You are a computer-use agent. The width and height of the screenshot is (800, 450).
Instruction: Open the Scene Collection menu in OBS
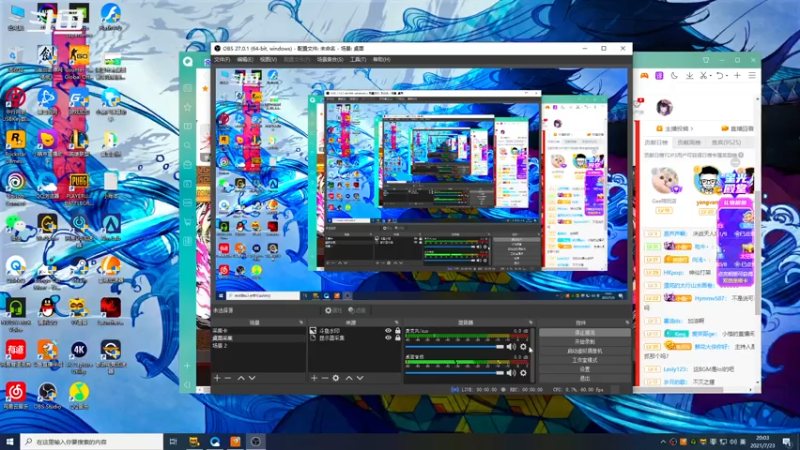[x=330, y=60]
